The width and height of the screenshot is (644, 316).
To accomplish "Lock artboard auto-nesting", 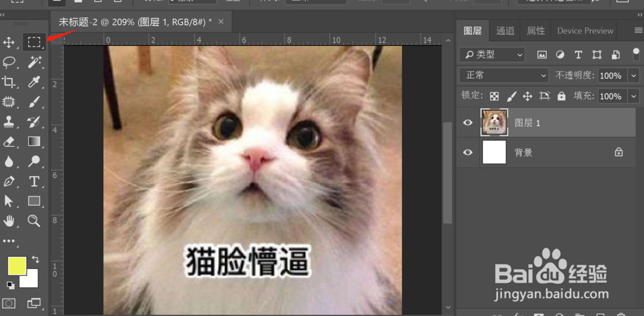I will 545,96.
